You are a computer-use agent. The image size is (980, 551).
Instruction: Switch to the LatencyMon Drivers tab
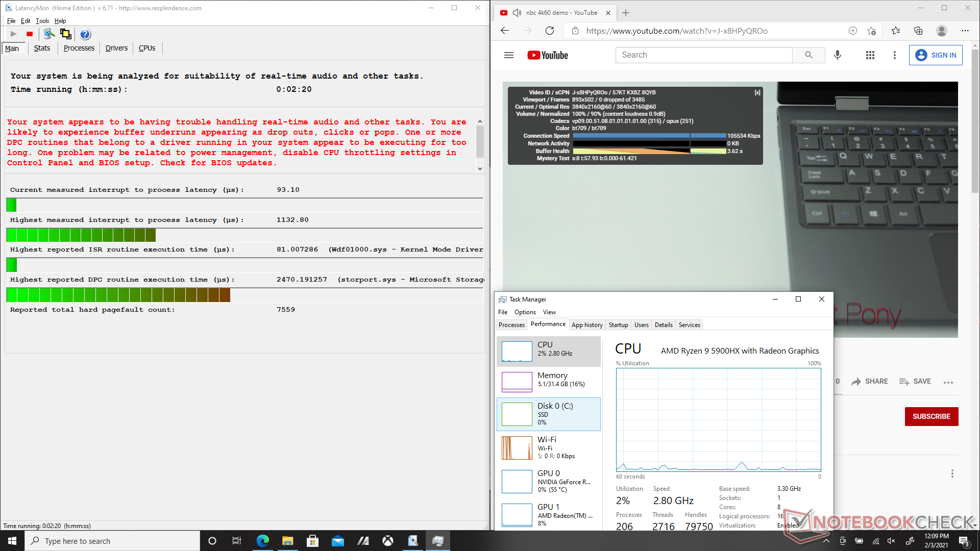tap(116, 48)
